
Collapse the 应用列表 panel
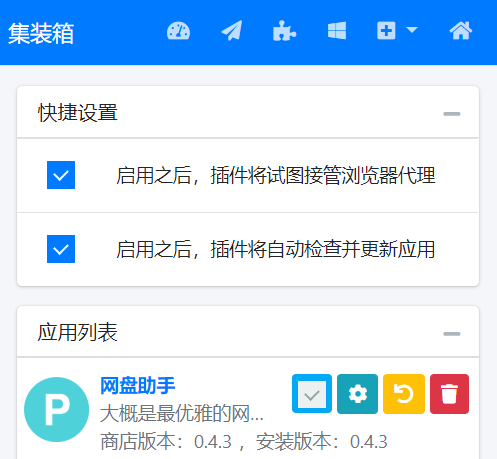(x=452, y=334)
